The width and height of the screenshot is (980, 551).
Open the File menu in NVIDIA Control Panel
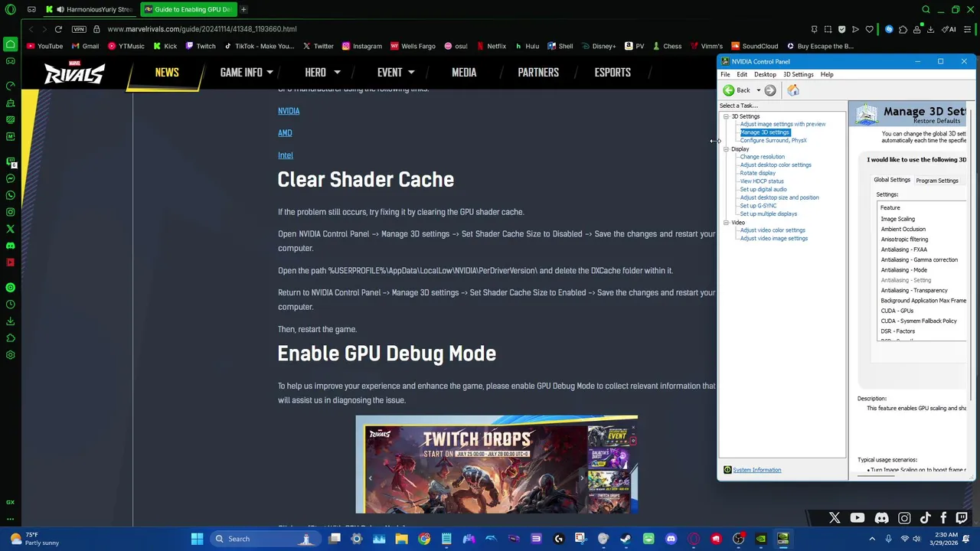(x=725, y=74)
